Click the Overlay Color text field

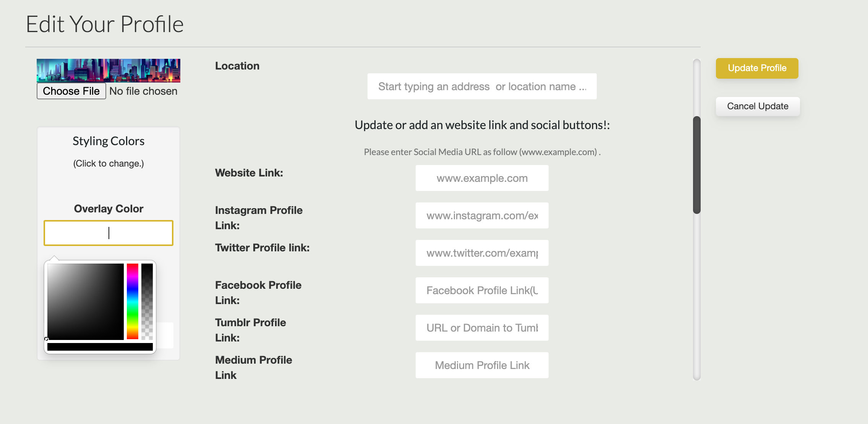click(108, 233)
